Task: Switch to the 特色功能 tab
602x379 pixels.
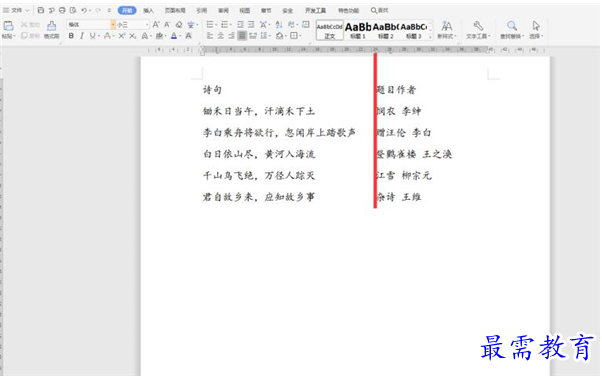Action: click(348, 10)
